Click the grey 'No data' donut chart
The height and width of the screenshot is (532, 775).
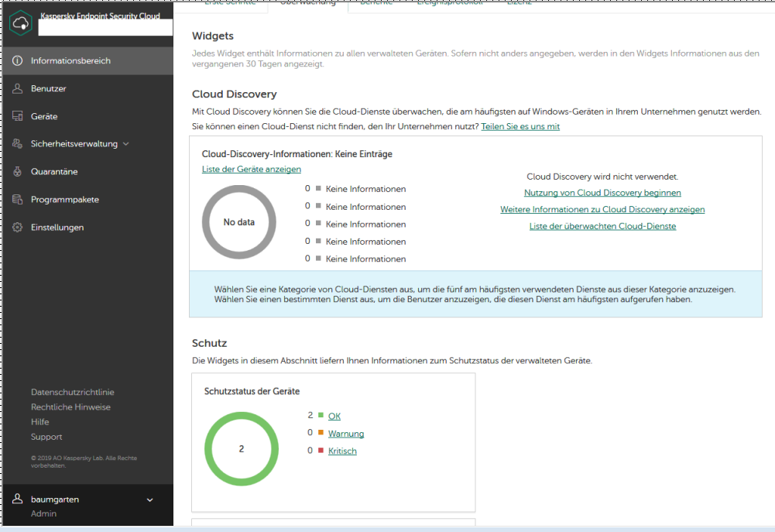click(239, 222)
